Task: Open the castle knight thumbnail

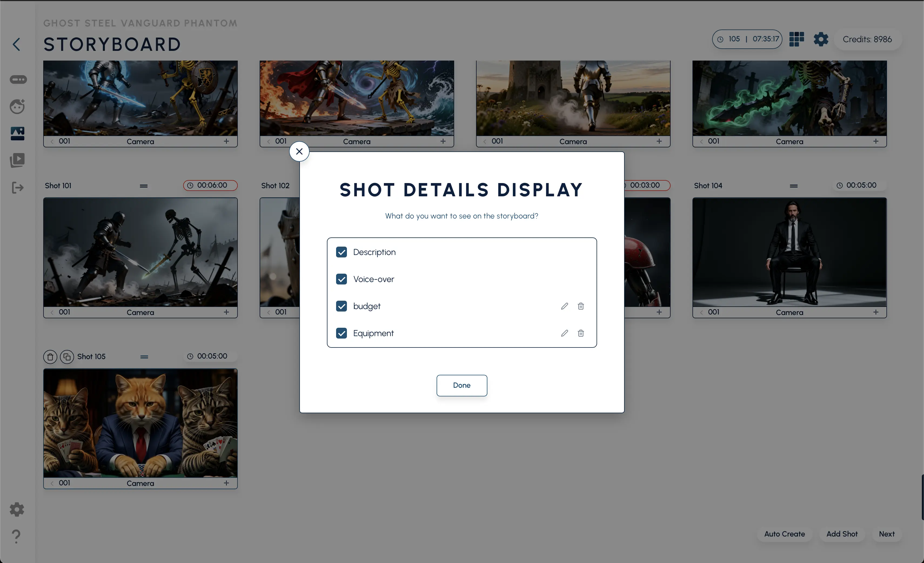Action: (573, 98)
